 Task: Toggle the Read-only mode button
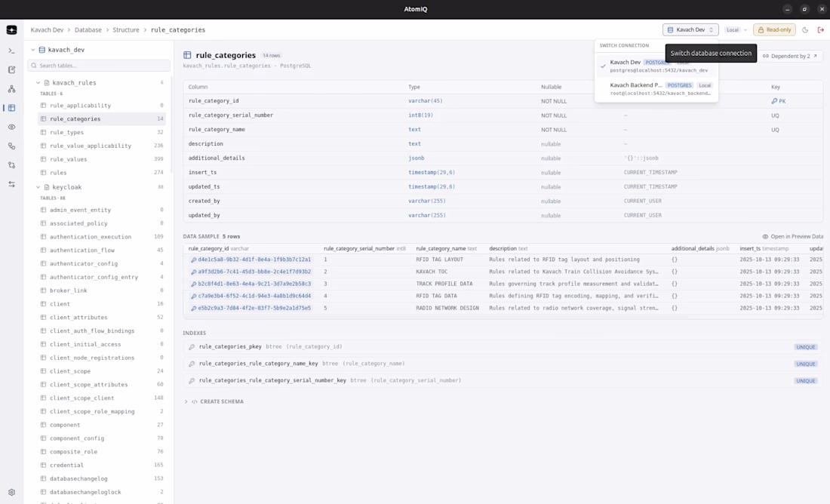point(774,30)
